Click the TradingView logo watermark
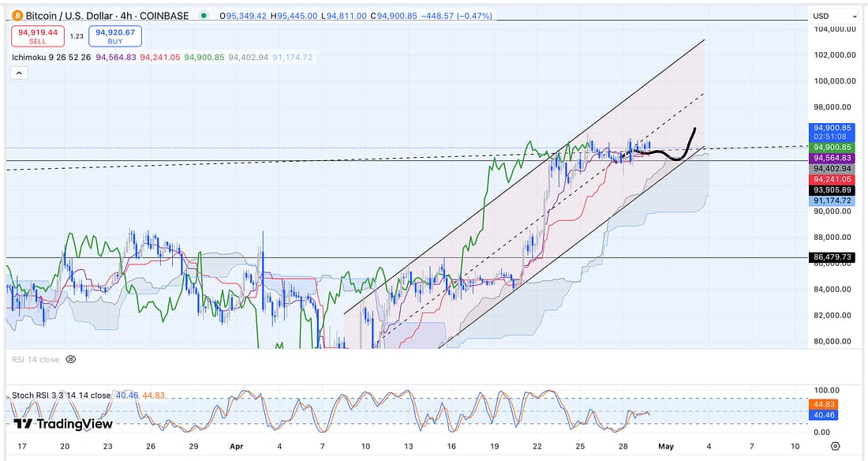Image resolution: width=868 pixels, height=461 pixels. pos(63,424)
